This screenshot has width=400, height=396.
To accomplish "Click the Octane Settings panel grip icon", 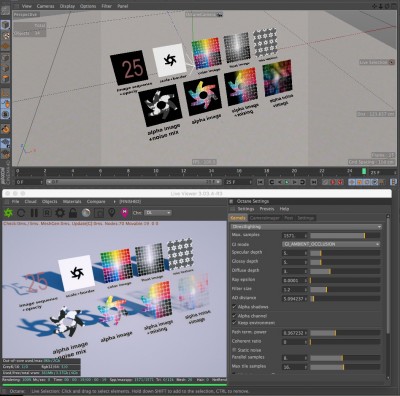I will pos(231,201).
